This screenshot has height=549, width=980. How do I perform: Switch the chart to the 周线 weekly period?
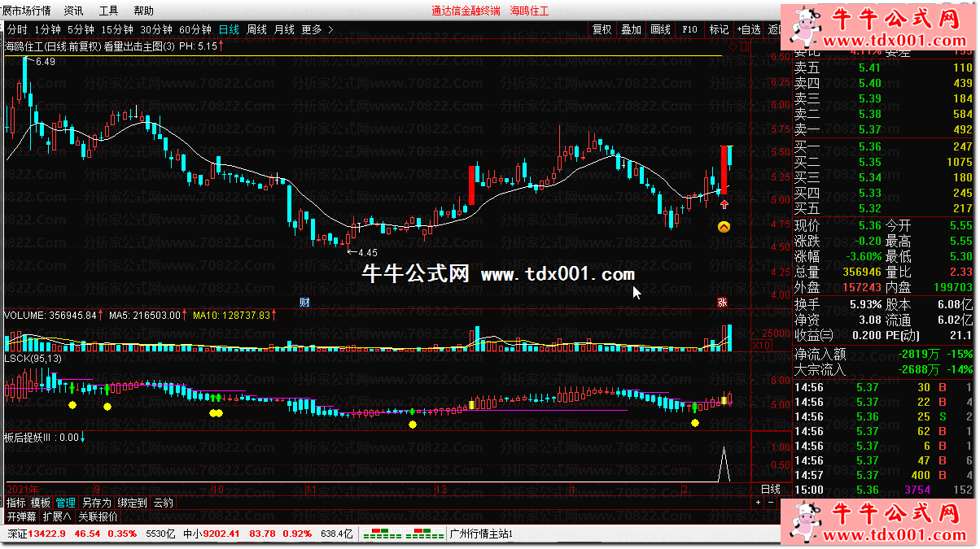pos(256,30)
